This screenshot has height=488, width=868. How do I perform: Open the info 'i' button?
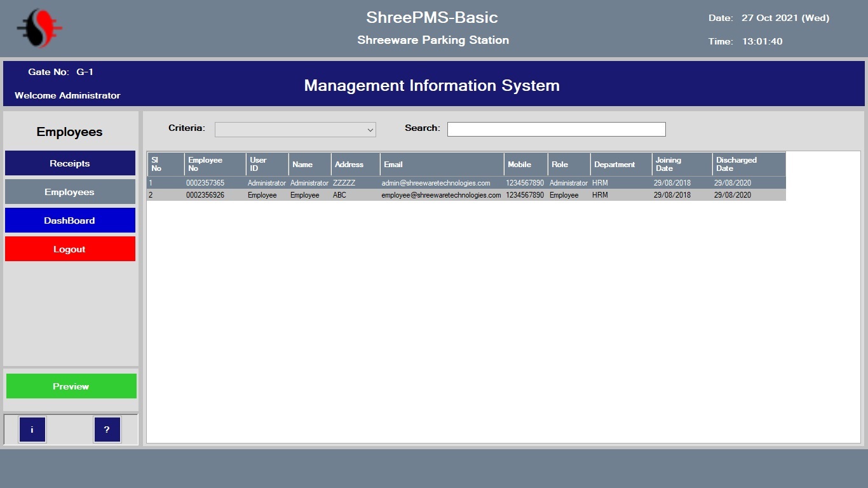(32, 430)
